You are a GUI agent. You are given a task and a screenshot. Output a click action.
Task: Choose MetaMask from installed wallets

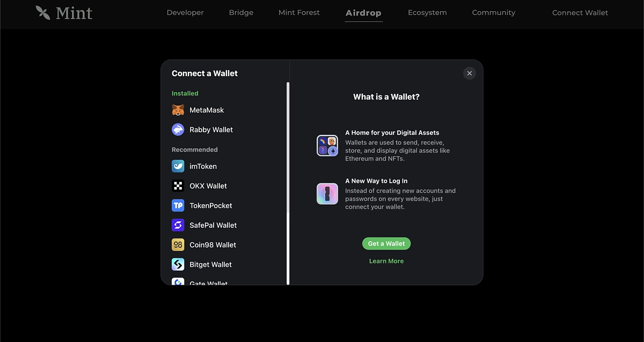click(x=207, y=110)
